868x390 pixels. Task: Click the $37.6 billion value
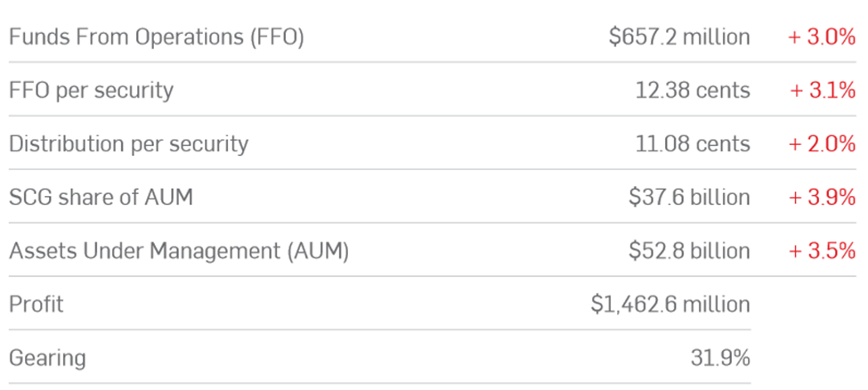click(x=689, y=197)
